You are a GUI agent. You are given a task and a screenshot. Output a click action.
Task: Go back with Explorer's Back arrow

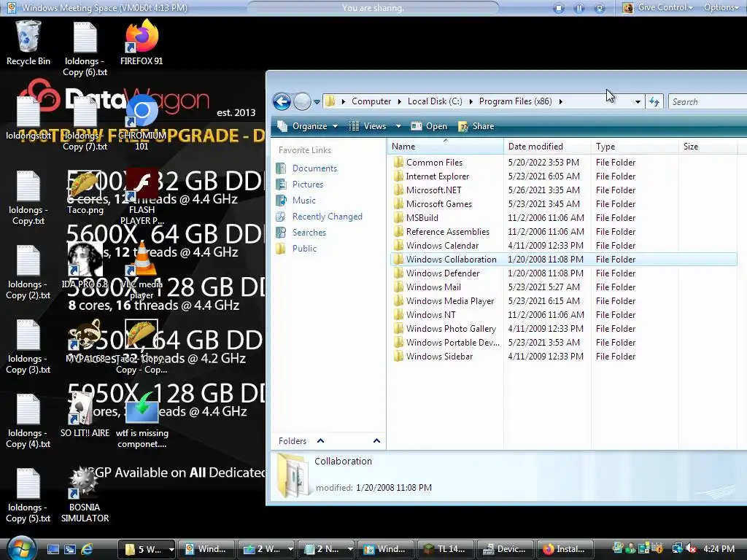282,101
